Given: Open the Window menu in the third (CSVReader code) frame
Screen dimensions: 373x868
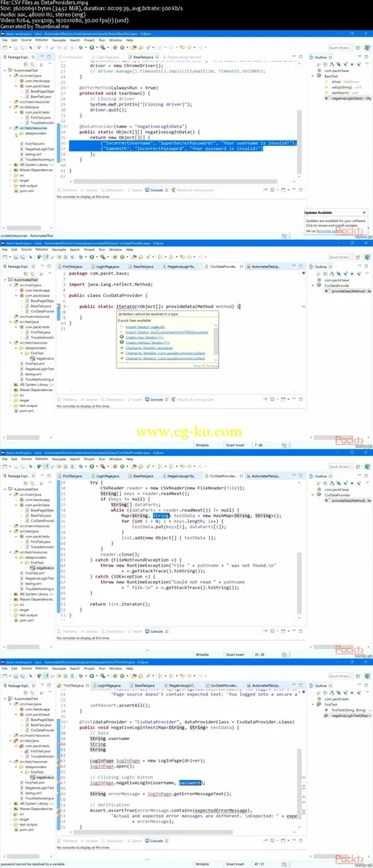Looking at the screenshot, I should [115, 459].
